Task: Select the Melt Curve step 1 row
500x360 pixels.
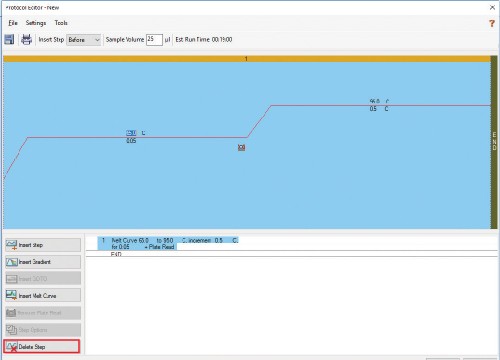Action: tap(168, 243)
